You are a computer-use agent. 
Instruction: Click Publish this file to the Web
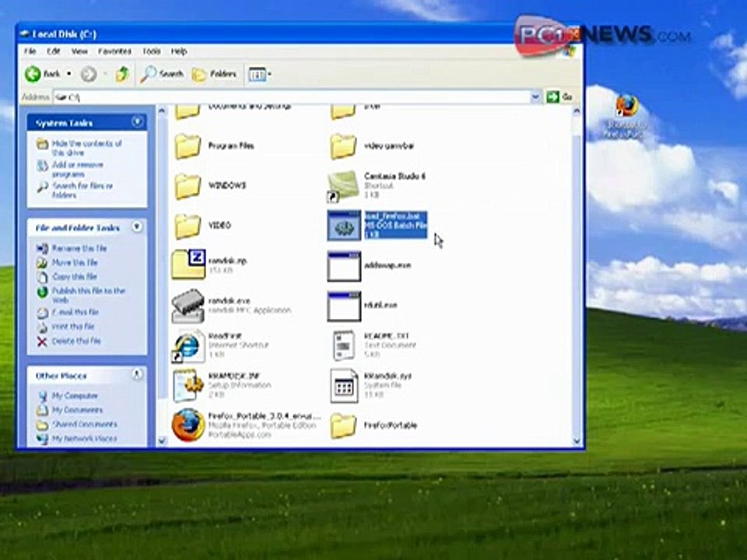click(89, 296)
